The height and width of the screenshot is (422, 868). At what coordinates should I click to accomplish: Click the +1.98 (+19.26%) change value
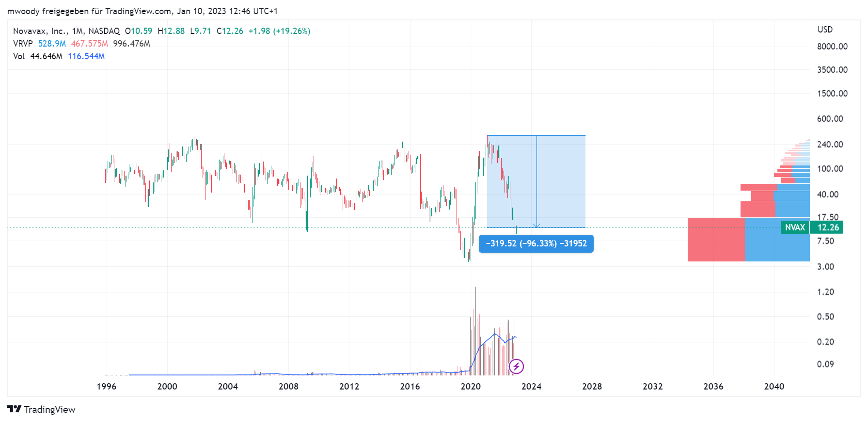(x=279, y=31)
